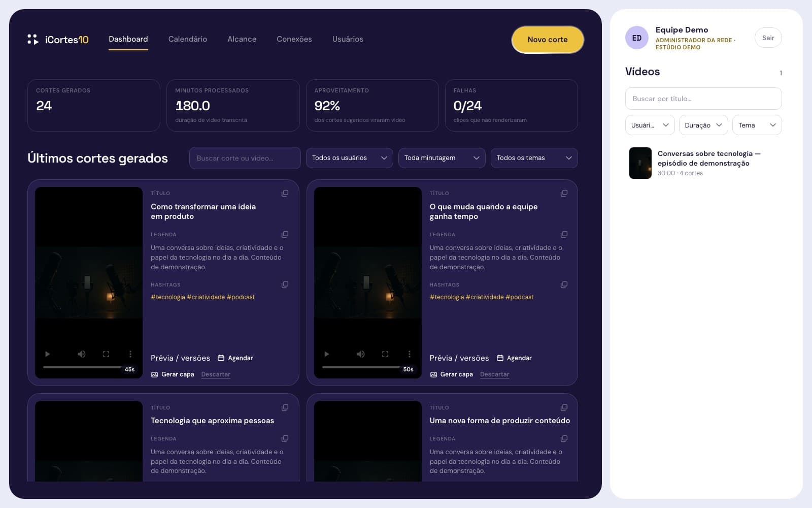Switch to the Dashboard tab
812x508 pixels.
click(128, 39)
